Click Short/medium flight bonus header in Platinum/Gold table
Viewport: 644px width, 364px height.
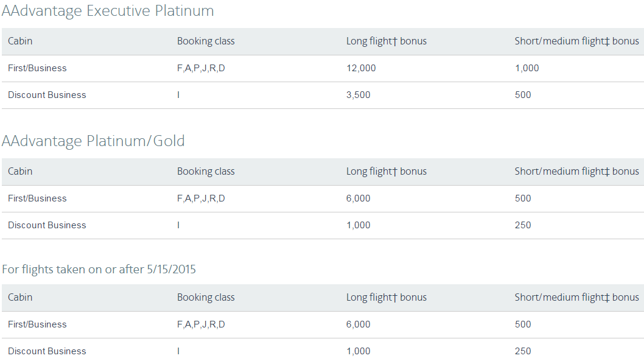tap(576, 171)
